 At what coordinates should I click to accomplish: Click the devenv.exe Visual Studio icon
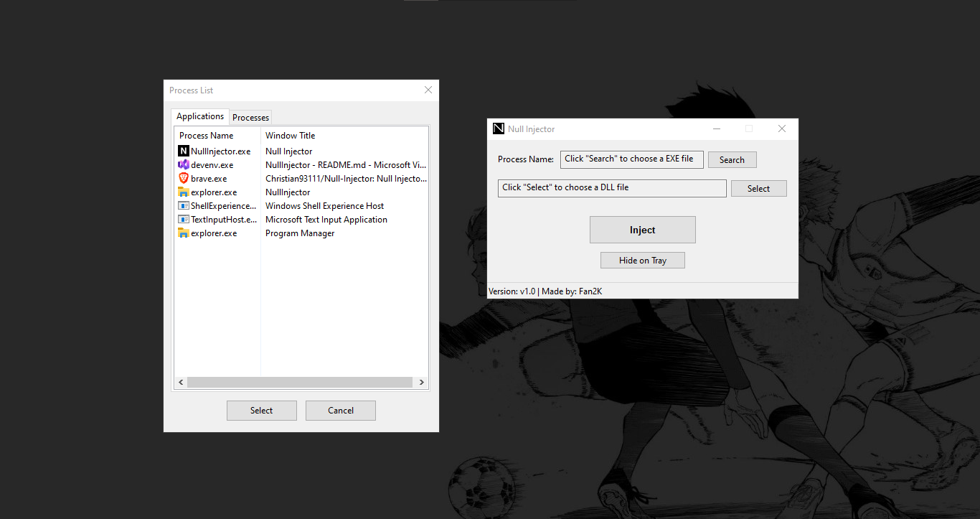coord(184,165)
